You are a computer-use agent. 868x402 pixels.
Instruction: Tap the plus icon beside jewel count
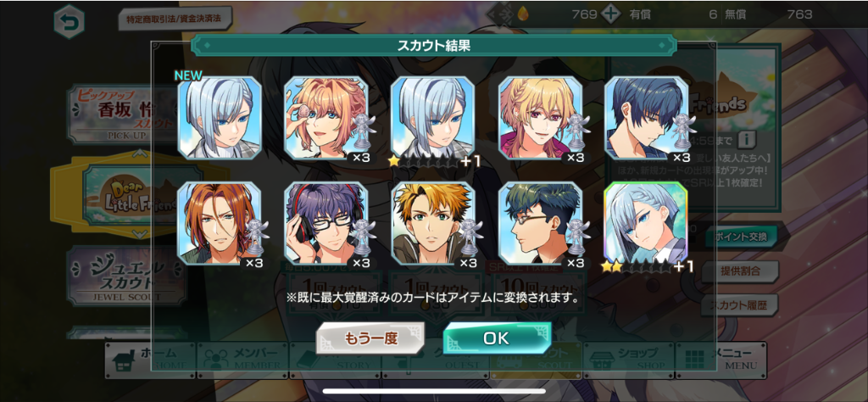pos(610,14)
